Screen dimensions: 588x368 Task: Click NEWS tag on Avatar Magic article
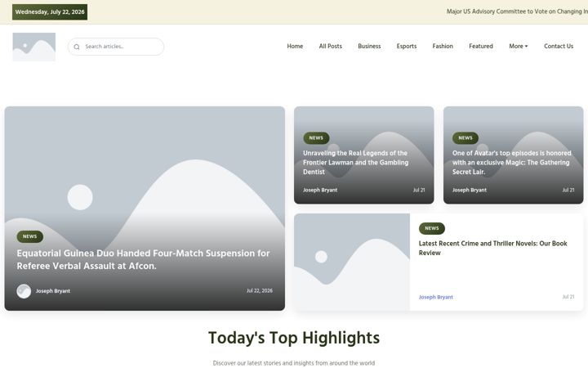click(x=465, y=138)
